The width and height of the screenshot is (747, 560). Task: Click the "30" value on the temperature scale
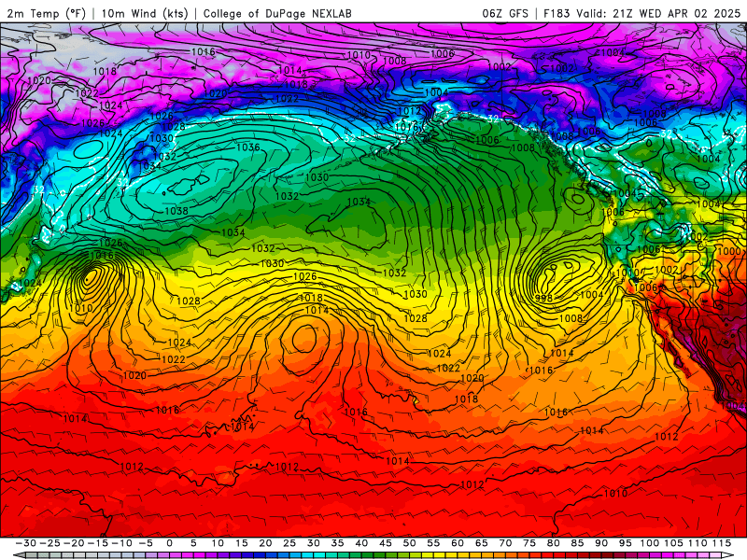(314, 543)
